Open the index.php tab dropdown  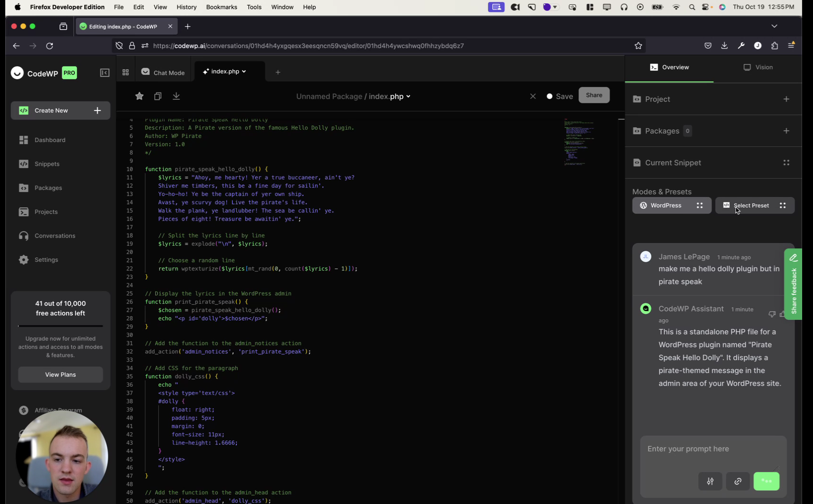[244, 71]
